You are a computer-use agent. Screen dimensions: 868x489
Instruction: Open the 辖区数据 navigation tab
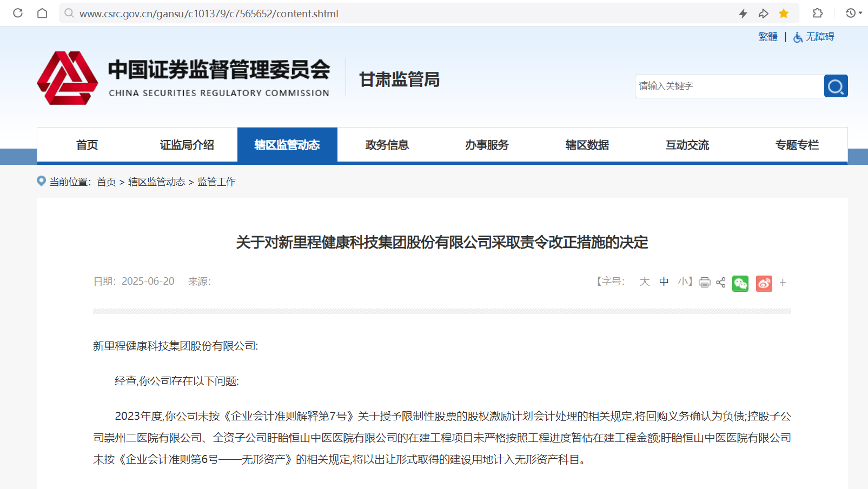click(587, 145)
